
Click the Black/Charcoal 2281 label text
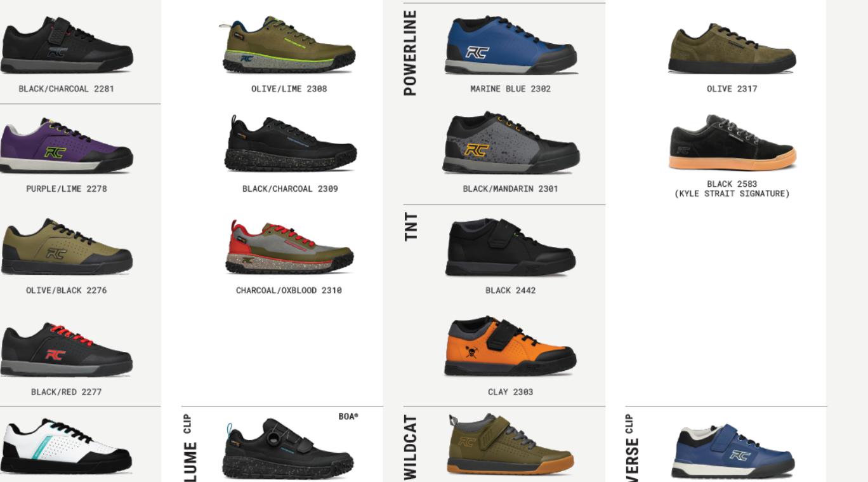67,89
